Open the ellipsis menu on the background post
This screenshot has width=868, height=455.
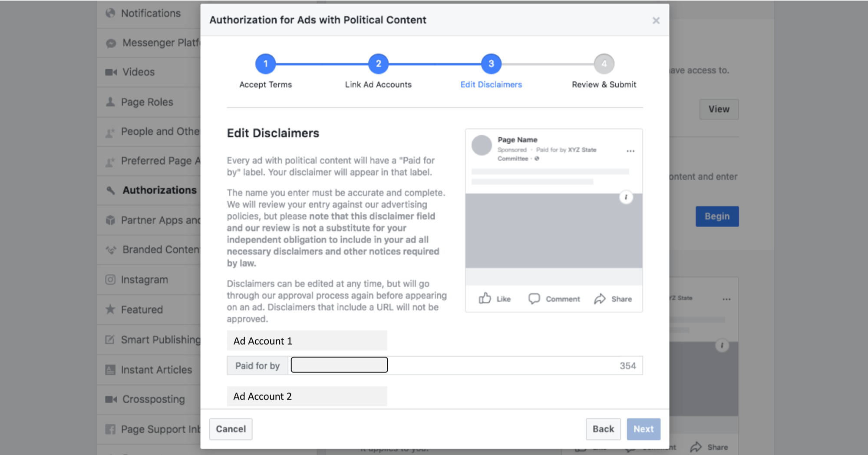coord(726,299)
